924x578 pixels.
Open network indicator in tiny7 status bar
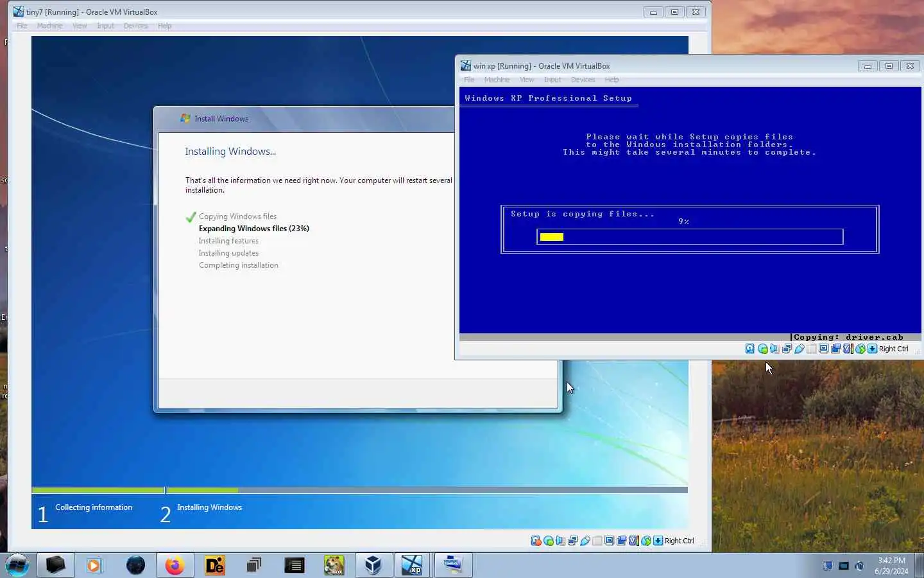[572, 541]
